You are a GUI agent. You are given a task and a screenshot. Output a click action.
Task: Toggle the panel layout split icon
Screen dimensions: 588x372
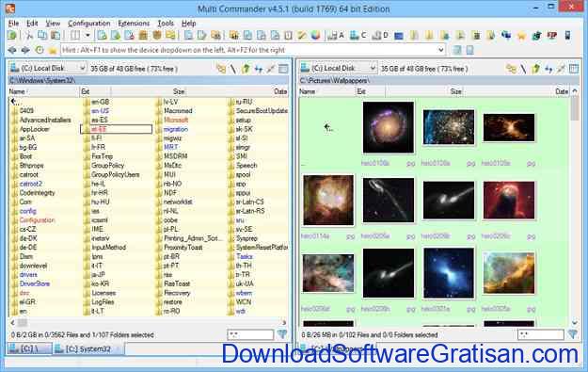point(75,36)
